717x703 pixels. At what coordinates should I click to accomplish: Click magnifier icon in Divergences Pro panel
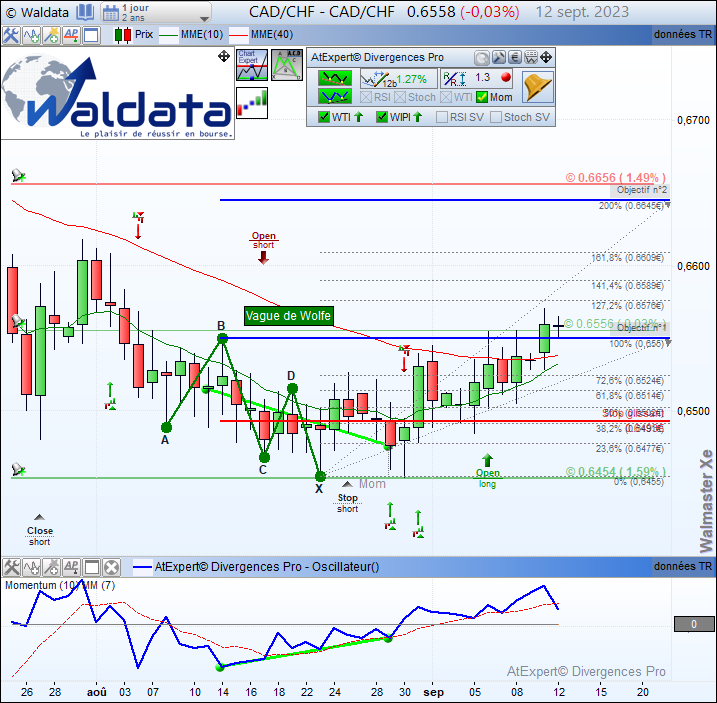[482, 58]
